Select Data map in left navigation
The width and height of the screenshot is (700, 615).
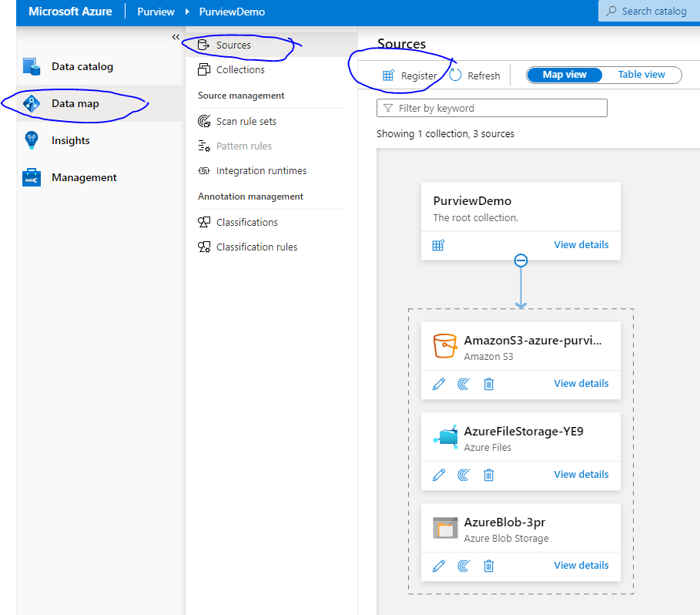click(x=100, y=103)
